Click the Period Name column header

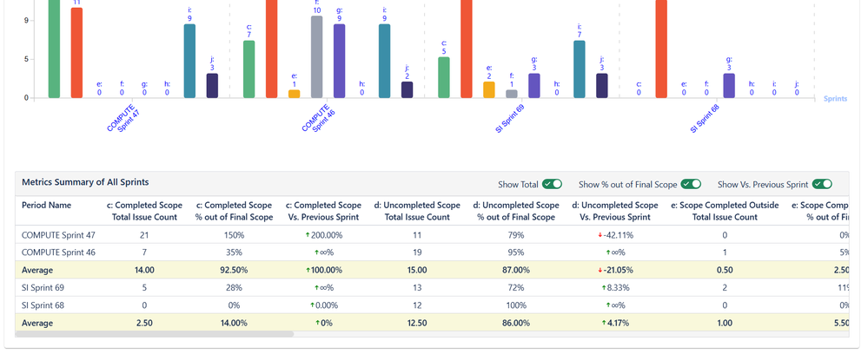tap(47, 206)
